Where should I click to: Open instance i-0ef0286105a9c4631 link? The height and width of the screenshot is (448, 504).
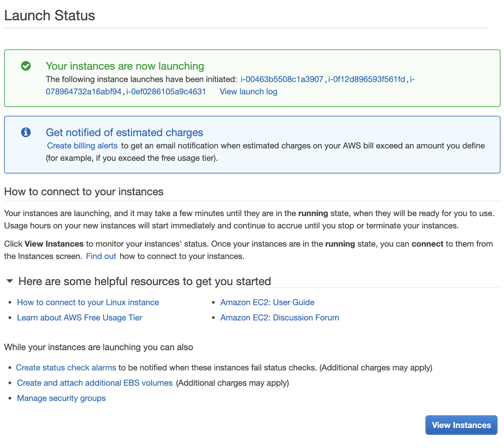166,92
